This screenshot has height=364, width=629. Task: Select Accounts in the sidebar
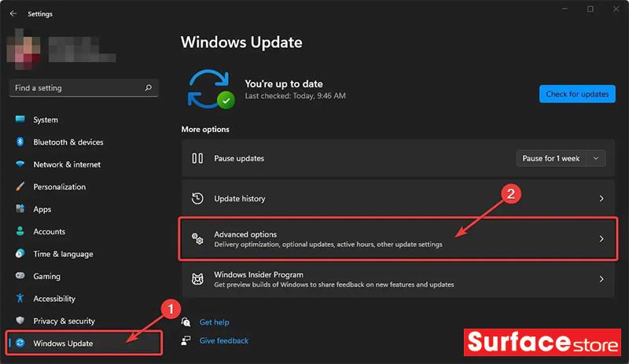[83, 232]
